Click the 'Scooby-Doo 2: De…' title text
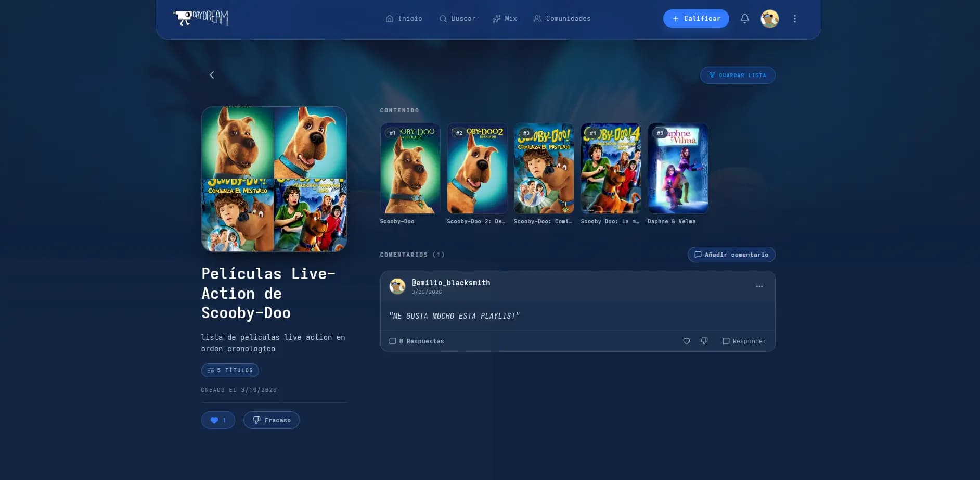 476,222
